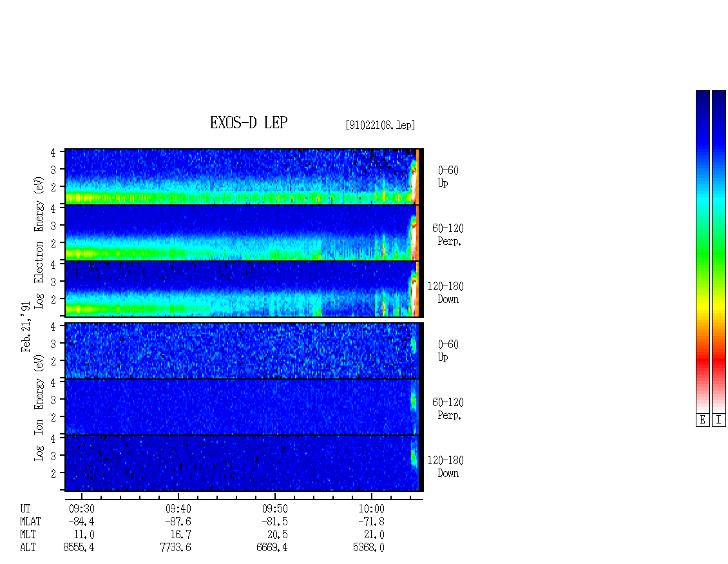Click the Feb. 21, '91 date label
Viewport: 728px width, 564px height.
pos(26,327)
